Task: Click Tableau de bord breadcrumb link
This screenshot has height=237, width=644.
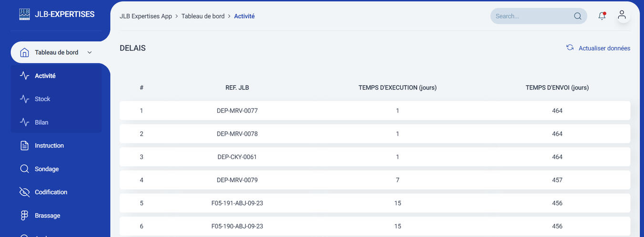Action: coord(203,16)
